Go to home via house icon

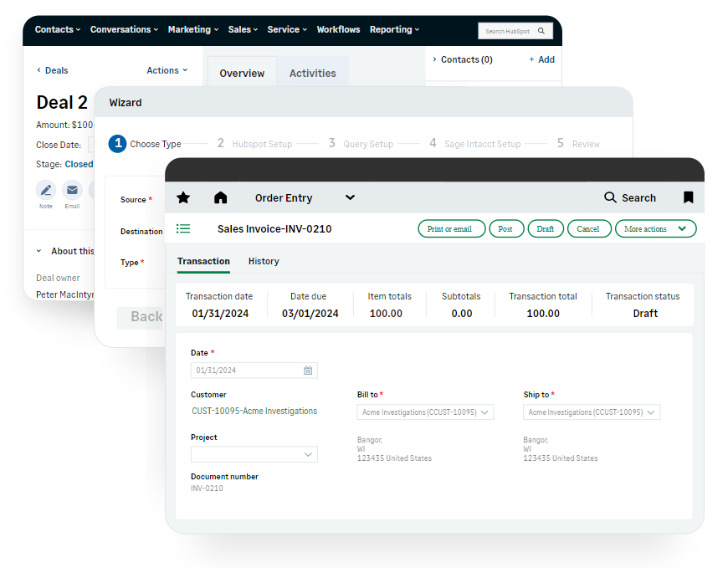(x=220, y=197)
